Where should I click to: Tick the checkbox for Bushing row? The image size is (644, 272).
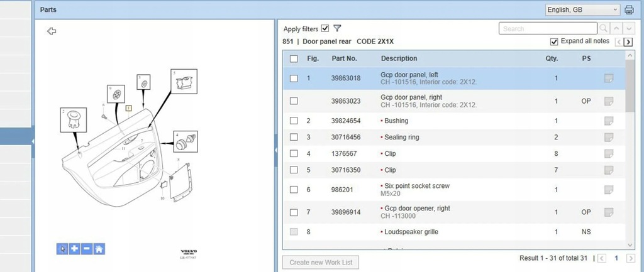tap(294, 121)
